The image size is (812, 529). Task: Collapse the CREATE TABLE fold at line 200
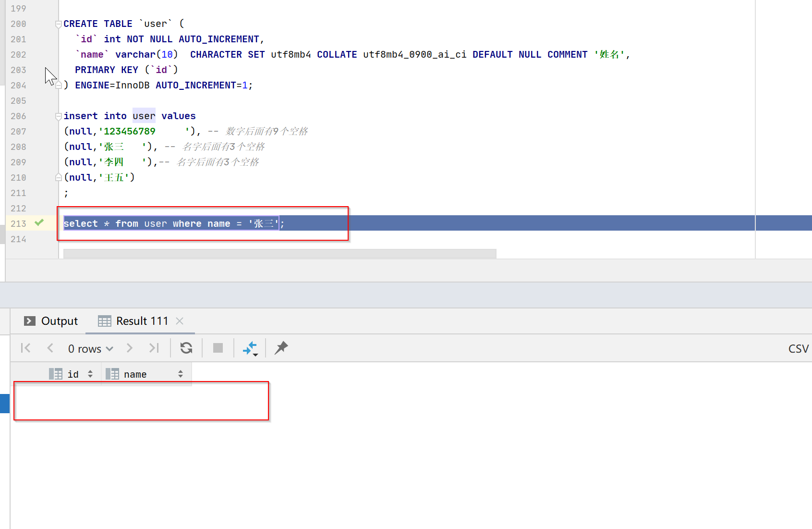click(58, 23)
